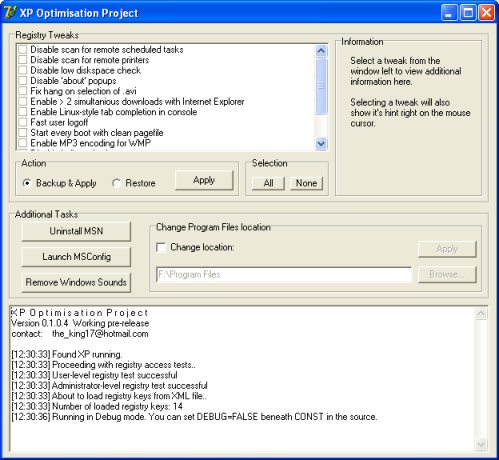Image resolution: width=499 pixels, height=460 pixels.
Task: Close the XP Optimisation Project window
Action: 487,13
